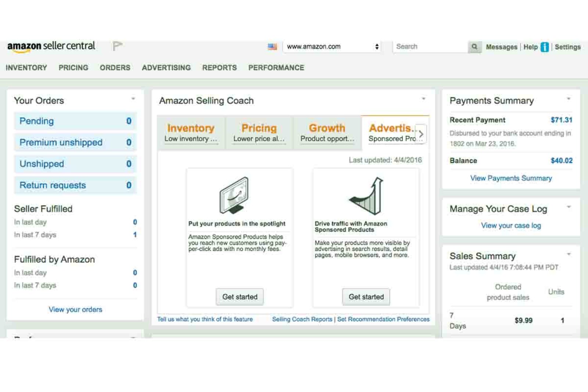
Task: Click the blue Help info icon
Action: (545, 47)
